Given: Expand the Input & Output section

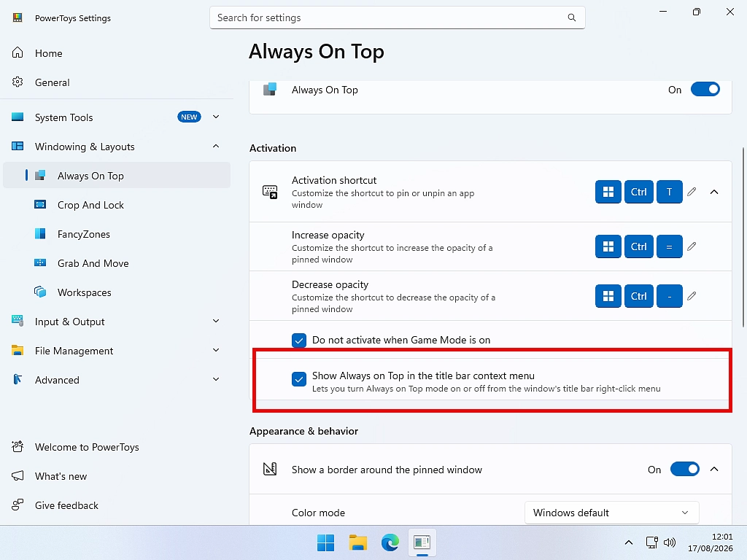Looking at the screenshot, I should pyautogui.click(x=216, y=321).
